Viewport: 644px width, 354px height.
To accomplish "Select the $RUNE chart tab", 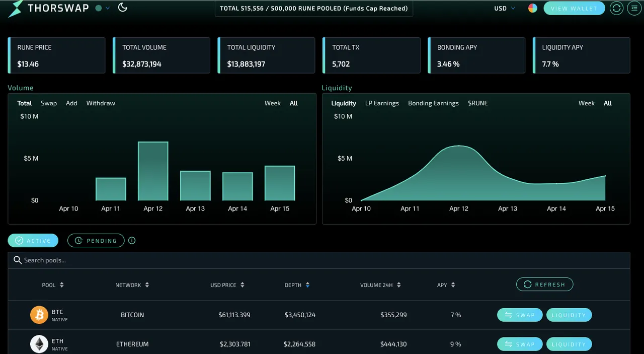I will pos(477,103).
